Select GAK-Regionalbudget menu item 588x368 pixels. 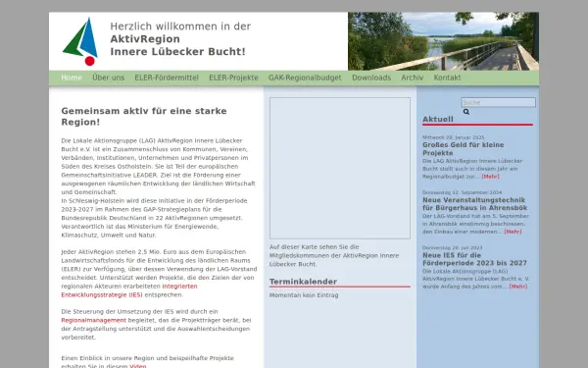[305, 78]
